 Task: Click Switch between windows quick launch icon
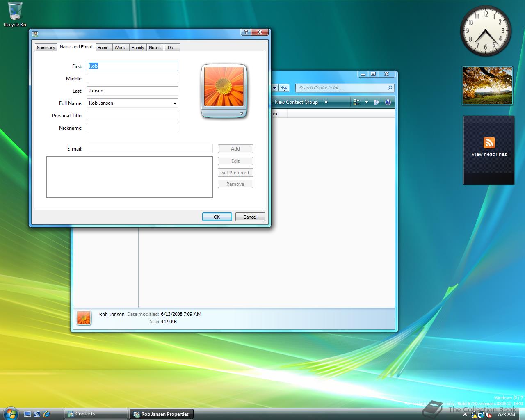click(x=37, y=414)
